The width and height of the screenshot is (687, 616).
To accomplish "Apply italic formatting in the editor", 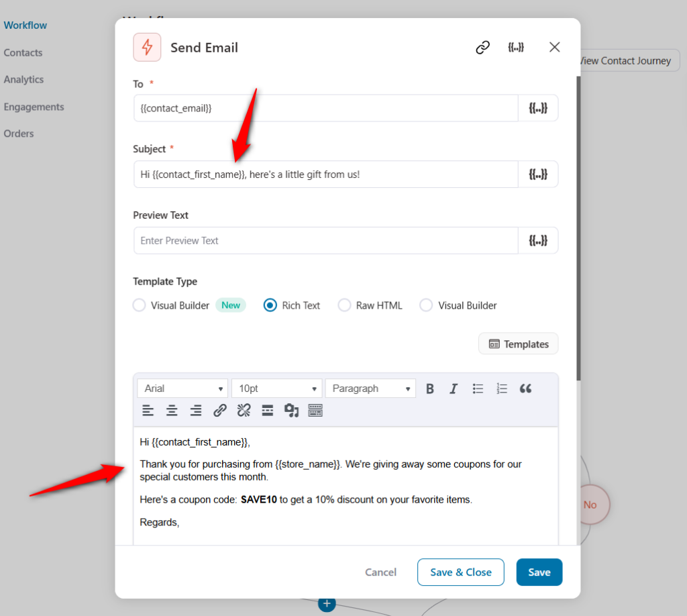I will (454, 389).
